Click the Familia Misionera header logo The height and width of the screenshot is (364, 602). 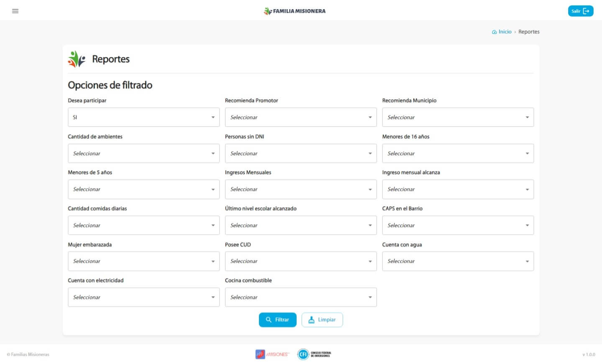[x=295, y=11]
